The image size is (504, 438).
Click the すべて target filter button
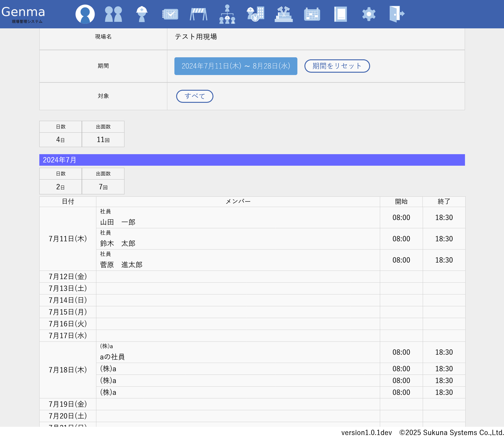coord(195,96)
